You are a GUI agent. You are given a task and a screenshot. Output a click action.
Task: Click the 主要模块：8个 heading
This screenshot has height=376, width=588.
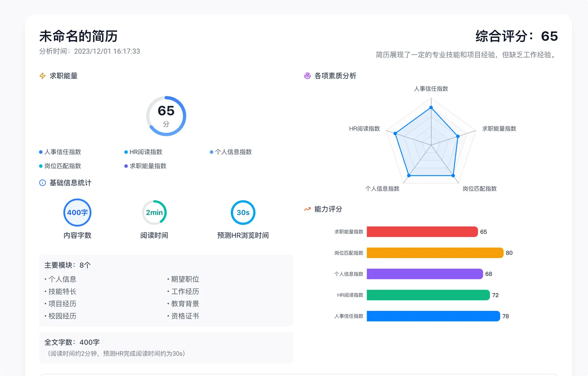point(67,265)
